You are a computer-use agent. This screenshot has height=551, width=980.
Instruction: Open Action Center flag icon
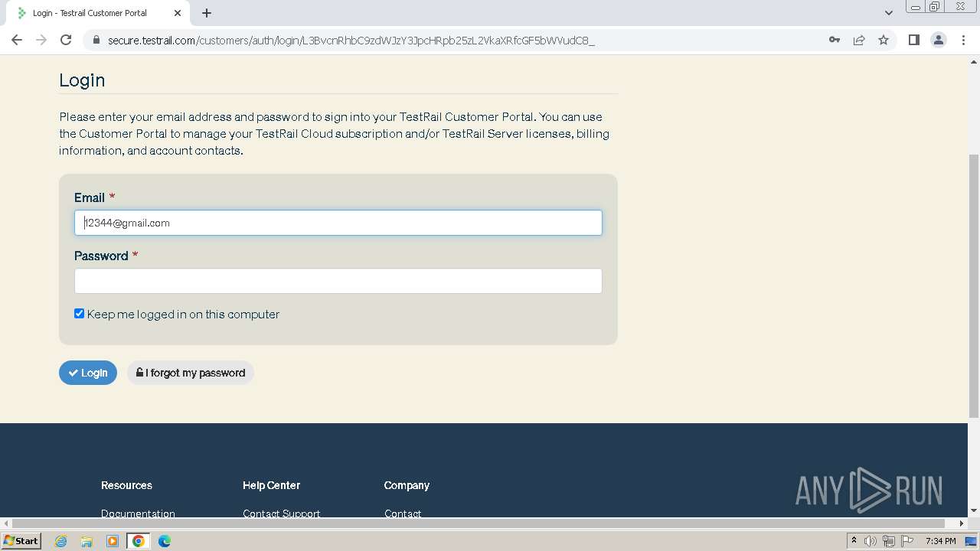tap(906, 541)
